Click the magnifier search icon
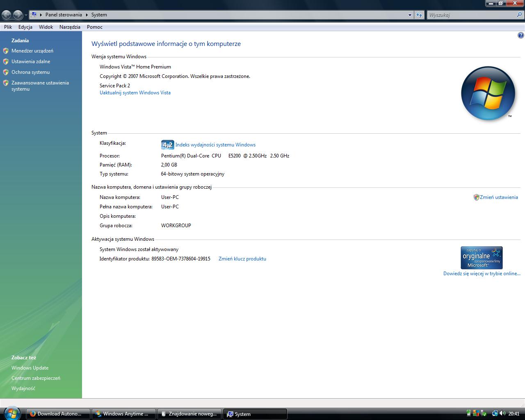The height and width of the screenshot is (420, 525). click(x=520, y=15)
